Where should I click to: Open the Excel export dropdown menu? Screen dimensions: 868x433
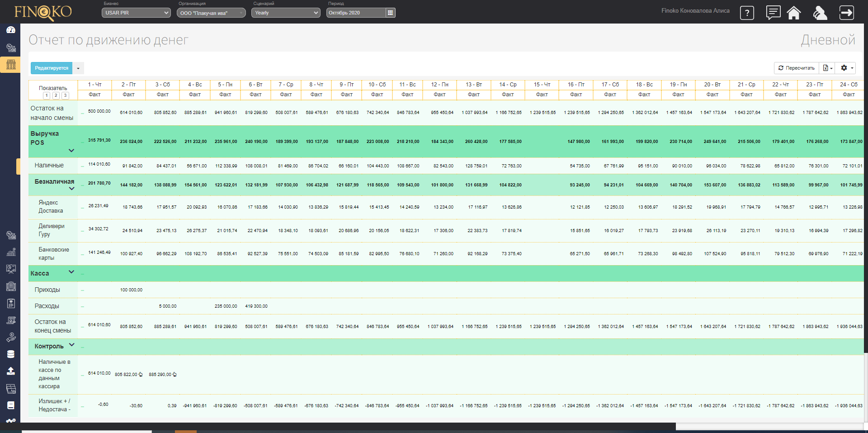[x=827, y=68]
